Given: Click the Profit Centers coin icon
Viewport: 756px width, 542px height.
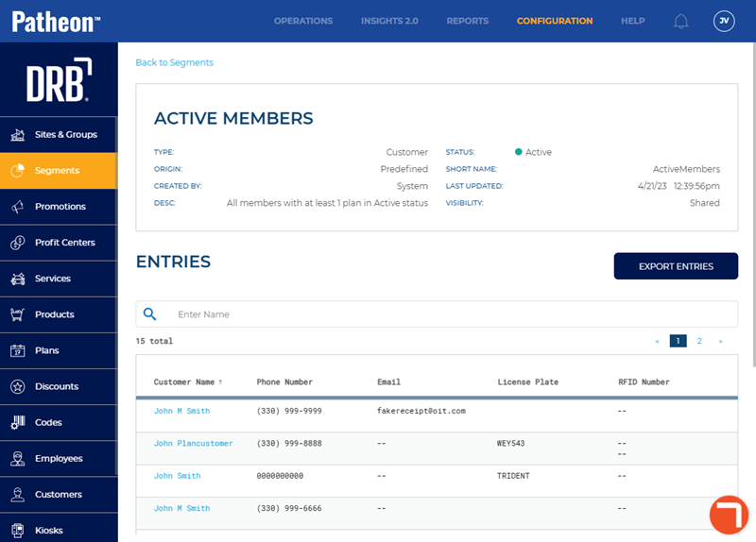Looking at the screenshot, I should click(x=18, y=243).
